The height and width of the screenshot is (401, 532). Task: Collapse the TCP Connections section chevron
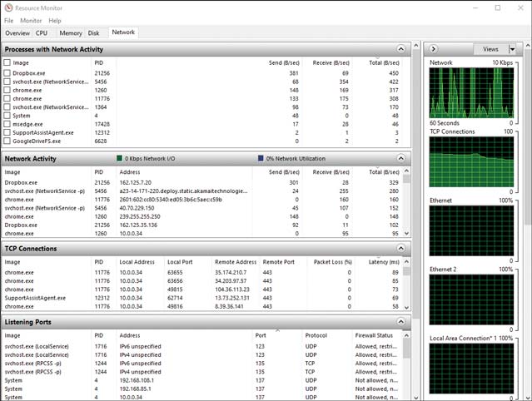400,249
